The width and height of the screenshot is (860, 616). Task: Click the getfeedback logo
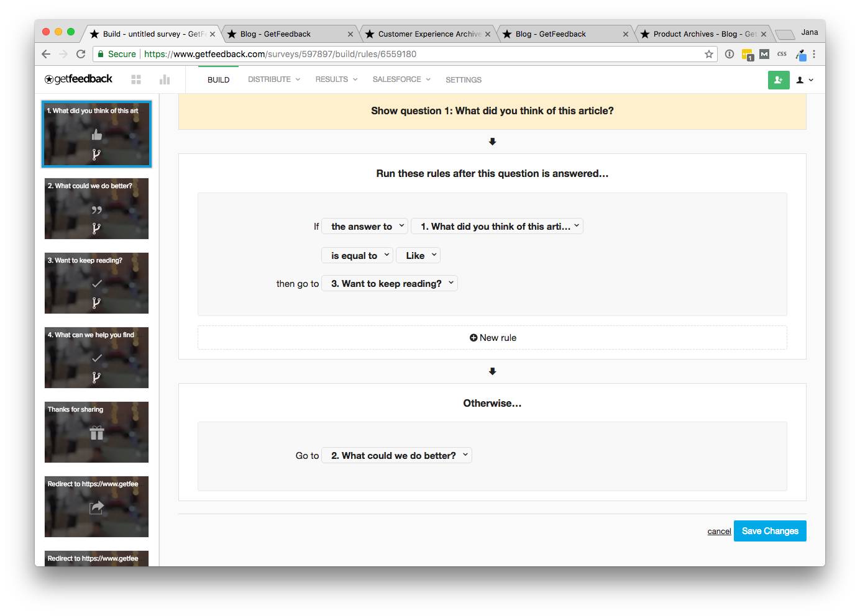[x=78, y=79]
